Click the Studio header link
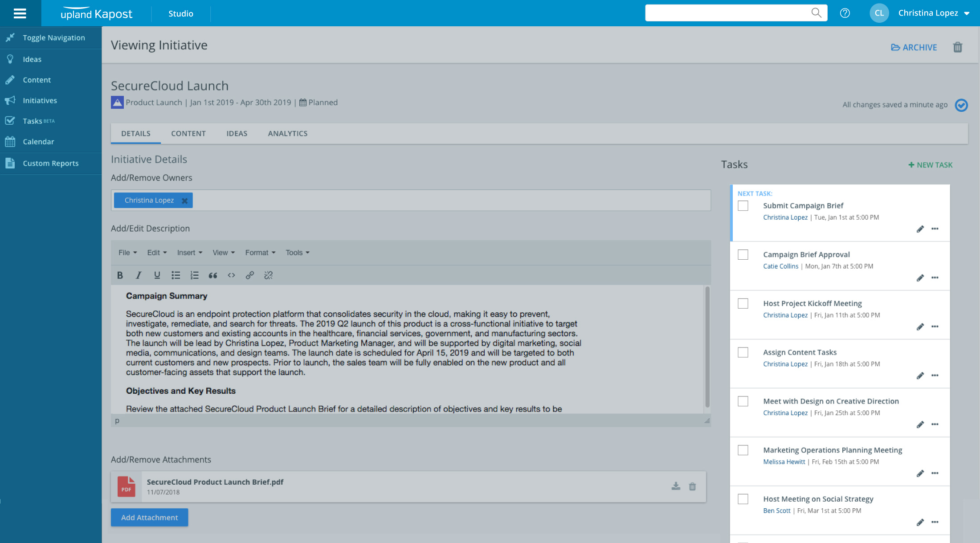 point(181,14)
